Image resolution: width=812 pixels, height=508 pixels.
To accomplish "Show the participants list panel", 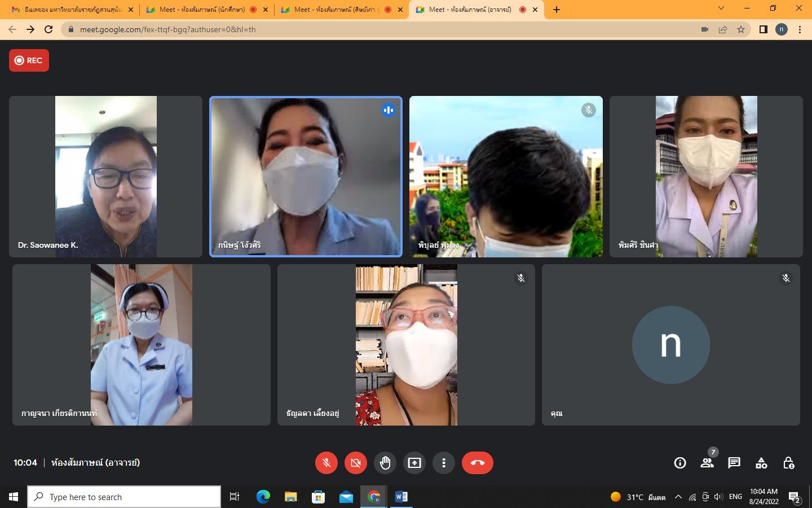I will (707, 463).
